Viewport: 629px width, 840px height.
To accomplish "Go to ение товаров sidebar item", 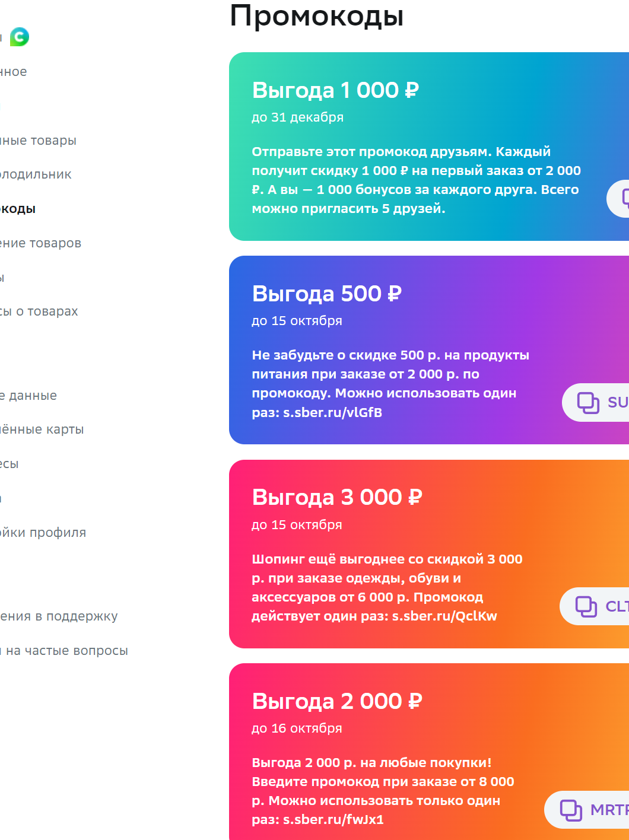I will click(40, 243).
